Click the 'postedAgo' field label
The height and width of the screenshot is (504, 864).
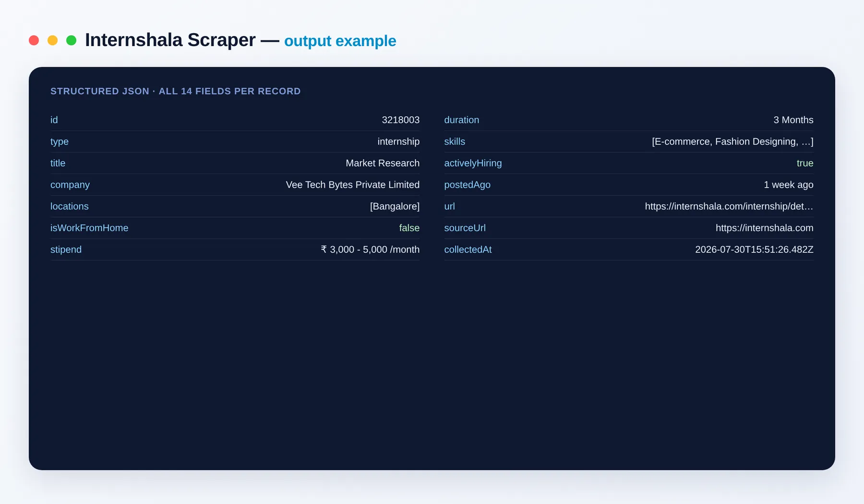click(467, 185)
